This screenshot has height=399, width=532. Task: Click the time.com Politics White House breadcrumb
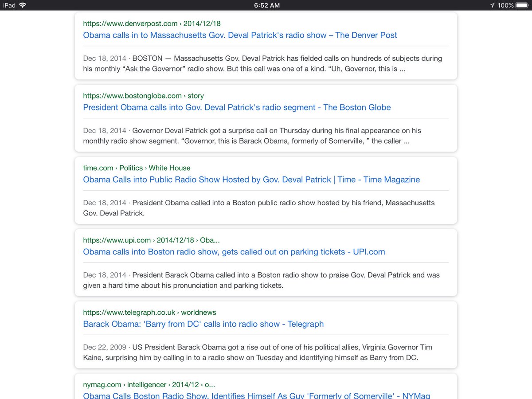coord(137,168)
